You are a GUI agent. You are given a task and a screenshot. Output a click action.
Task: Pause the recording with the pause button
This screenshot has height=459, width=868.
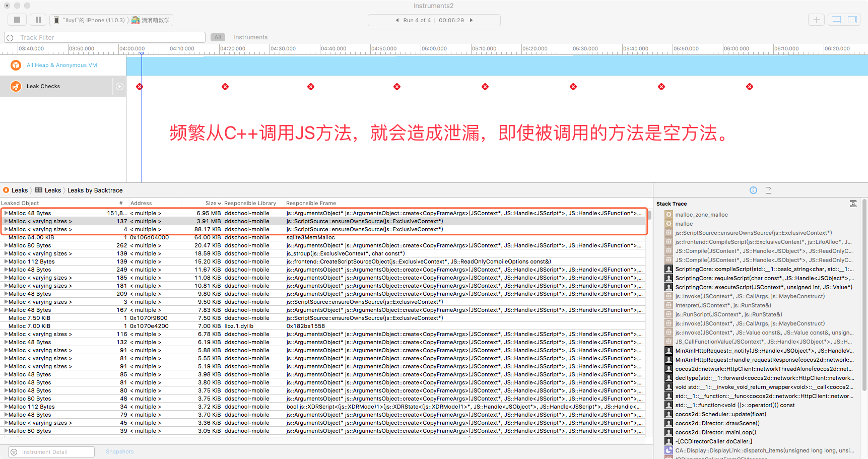(38, 20)
